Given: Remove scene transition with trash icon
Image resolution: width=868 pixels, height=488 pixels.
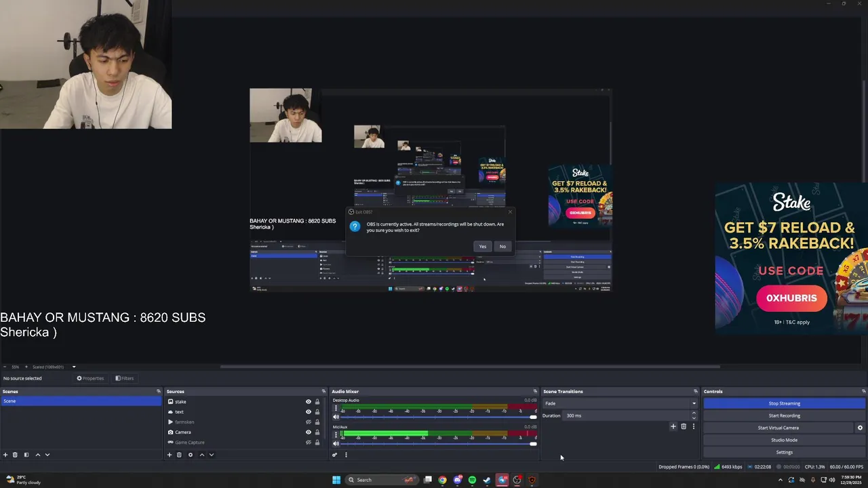Looking at the screenshot, I should [684, 426].
